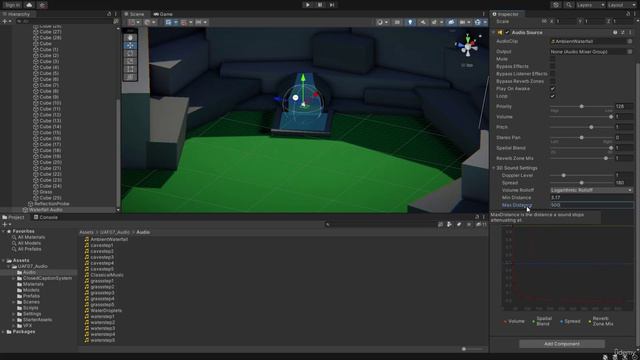Open the scene draw mode shading icon
This screenshot has height=360, width=640.
pos(380,22)
